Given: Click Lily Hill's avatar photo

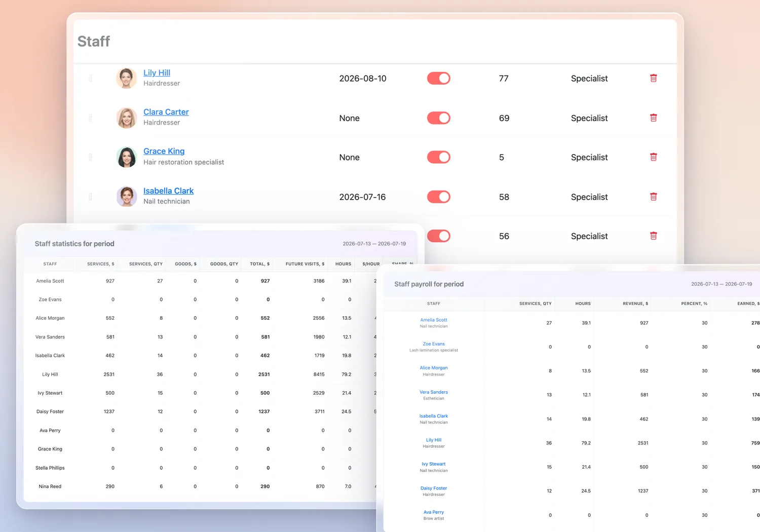Looking at the screenshot, I should coord(127,78).
